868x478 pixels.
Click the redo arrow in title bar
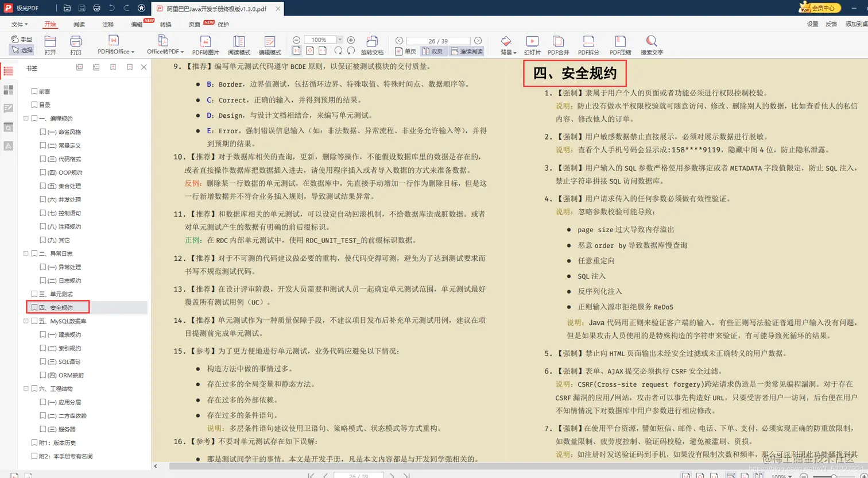point(126,9)
